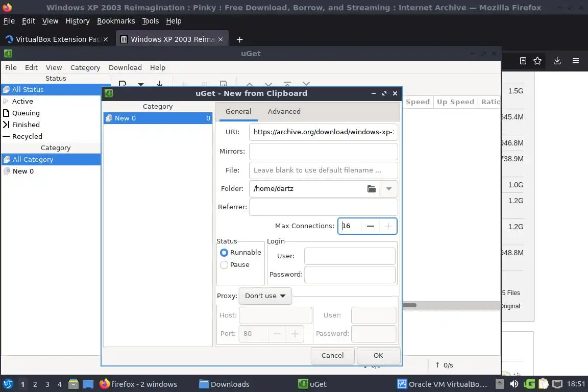588x392 pixels.
Task: Click the Up Speed column header
Action: [455, 102]
